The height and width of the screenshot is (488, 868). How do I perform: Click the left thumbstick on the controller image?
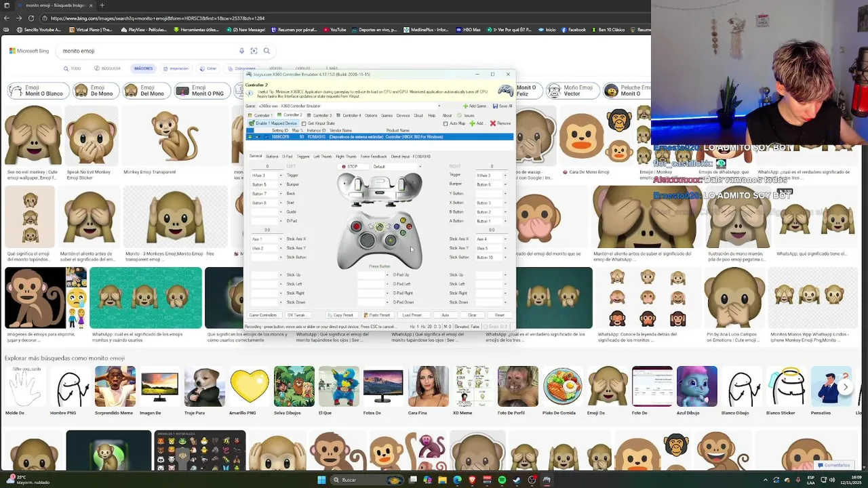(x=357, y=226)
